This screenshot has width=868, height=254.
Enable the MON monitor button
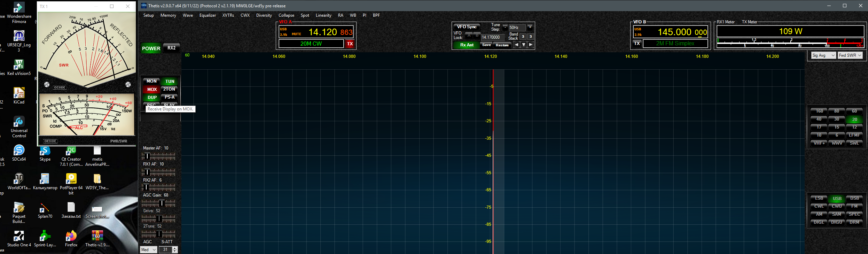point(151,81)
